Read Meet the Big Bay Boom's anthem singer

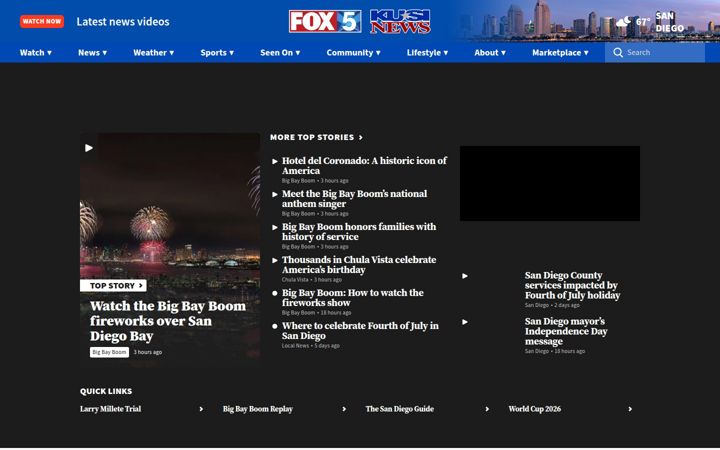coord(354,199)
